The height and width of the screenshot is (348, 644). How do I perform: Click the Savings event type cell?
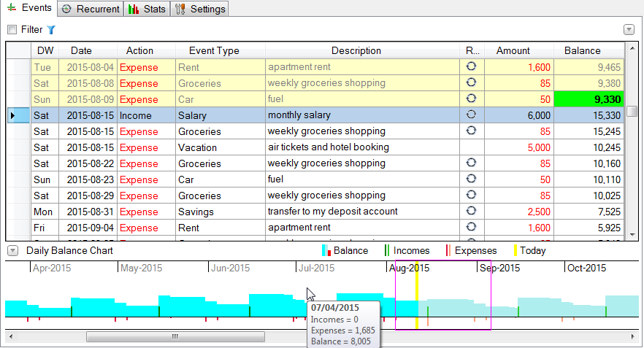tap(221, 212)
